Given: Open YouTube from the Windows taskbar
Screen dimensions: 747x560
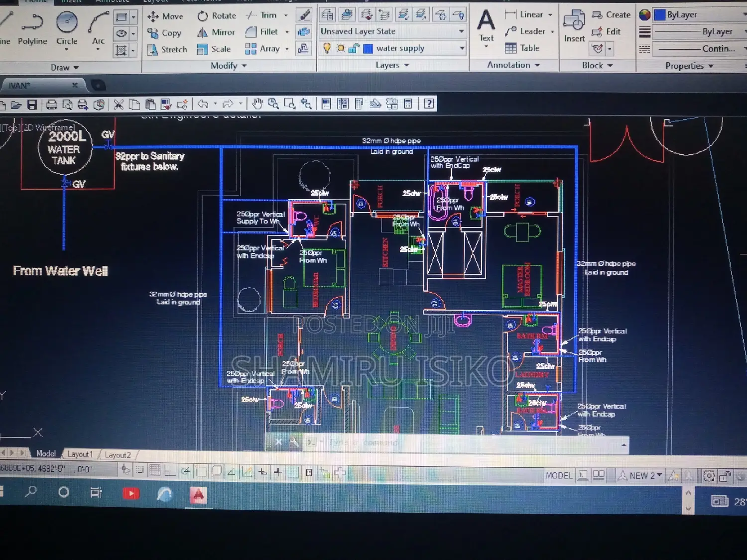Looking at the screenshot, I should pos(131,493).
